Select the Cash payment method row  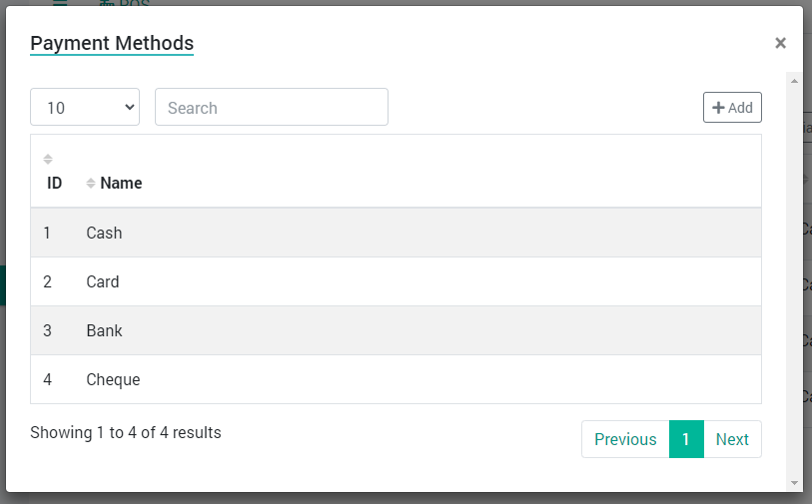[x=396, y=233]
